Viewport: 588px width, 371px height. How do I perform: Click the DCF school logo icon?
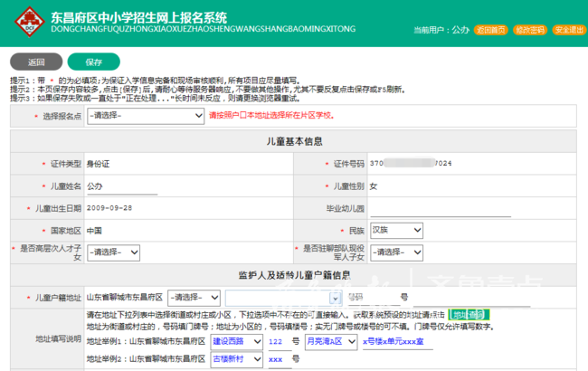tap(29, 22)
